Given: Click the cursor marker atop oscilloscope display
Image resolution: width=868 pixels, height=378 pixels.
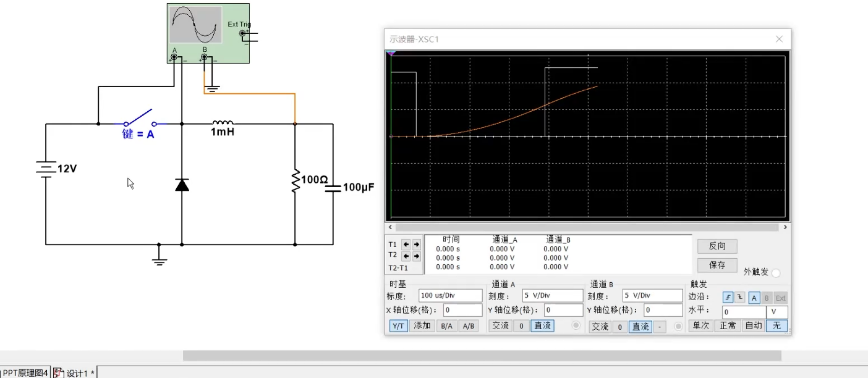Looking at the screenshot, I should coord(391,54).
